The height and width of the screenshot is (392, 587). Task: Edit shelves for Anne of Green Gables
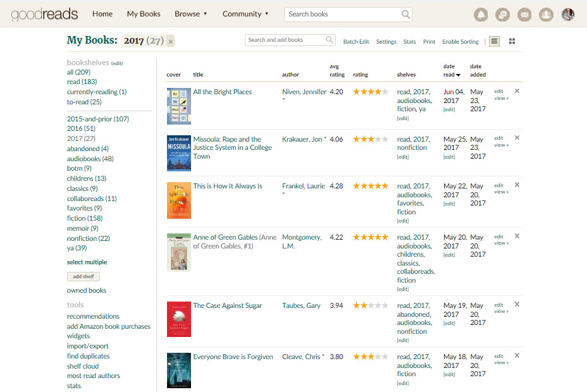pyautogui.click(x=403, y=289)
